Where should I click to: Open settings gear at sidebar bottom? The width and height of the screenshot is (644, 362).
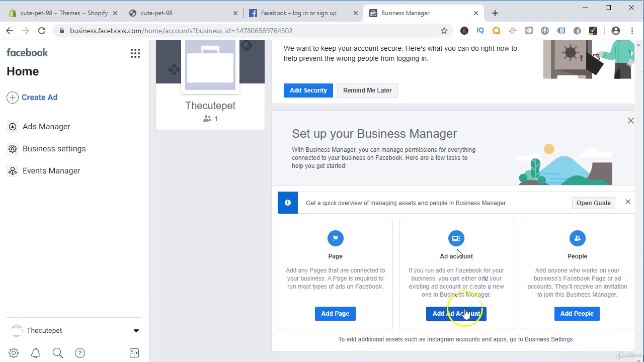14,353
